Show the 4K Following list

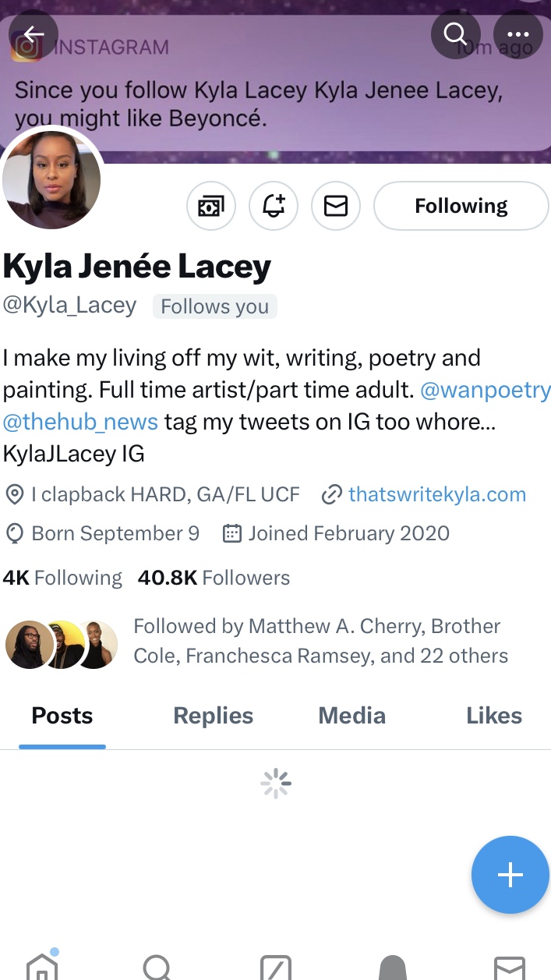tap(62, 578)
